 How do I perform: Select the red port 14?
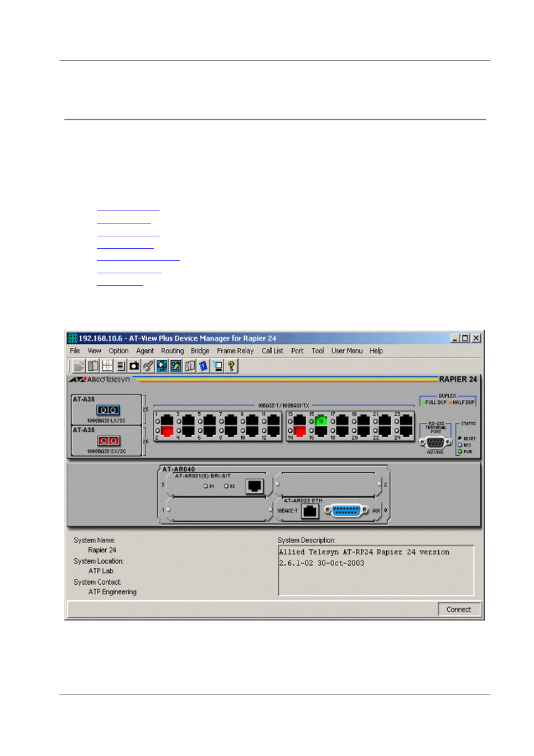[x=299, y=431]
